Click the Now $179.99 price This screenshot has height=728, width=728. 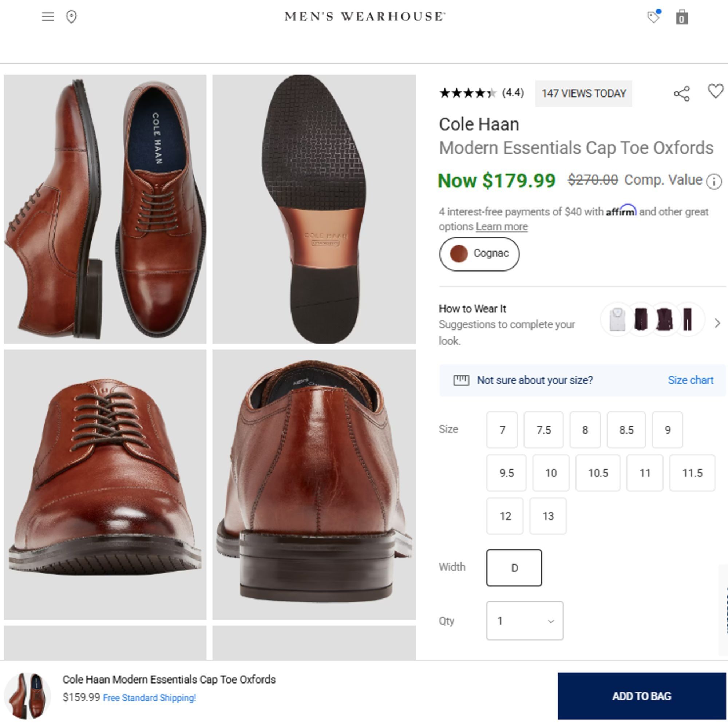496,181
